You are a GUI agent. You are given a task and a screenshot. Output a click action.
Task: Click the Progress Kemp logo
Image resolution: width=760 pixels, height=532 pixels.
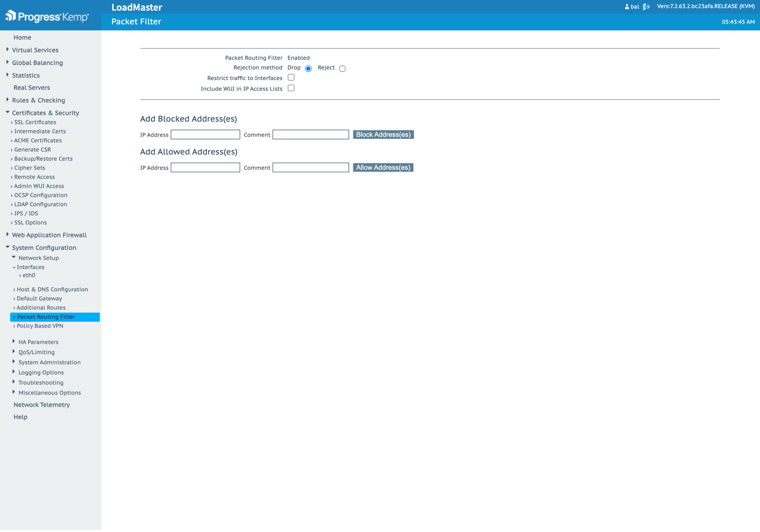[x=47, y=16]
